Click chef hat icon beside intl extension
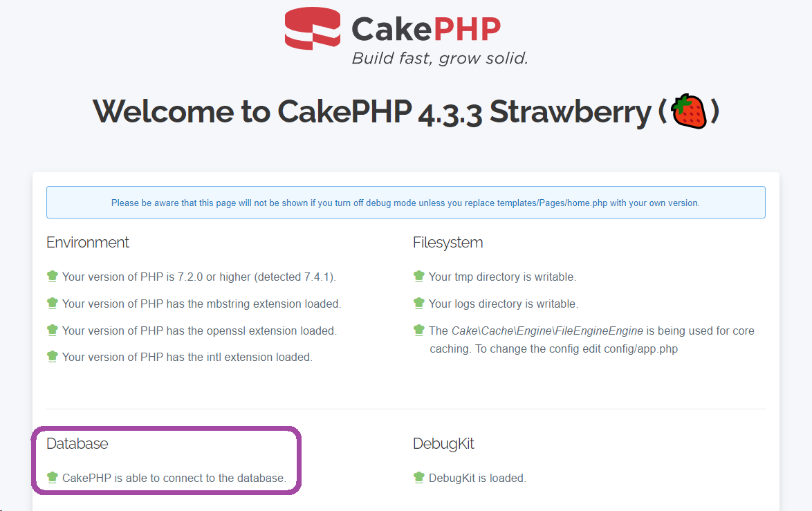 tap(52, 357)
